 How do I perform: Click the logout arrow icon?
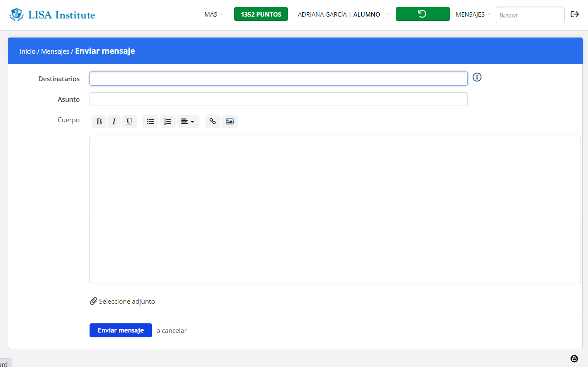[575, 14]
